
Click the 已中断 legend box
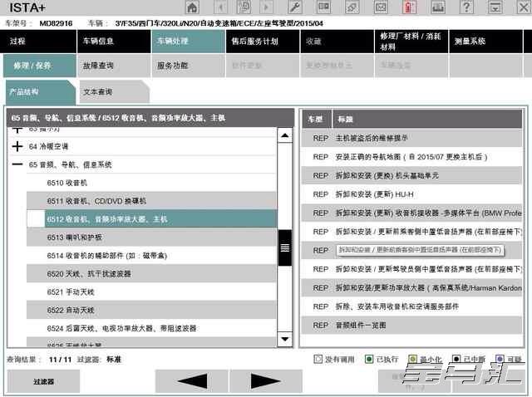coord(456,359)
